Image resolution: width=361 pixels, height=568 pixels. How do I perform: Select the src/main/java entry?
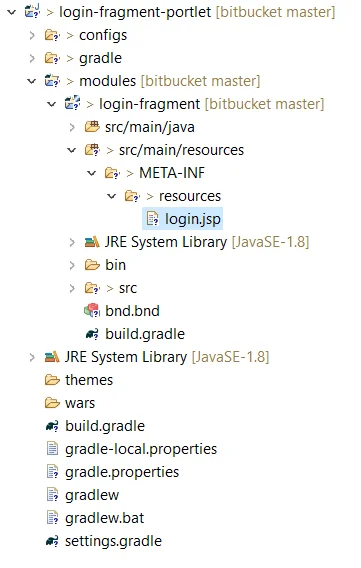click(150, 127)
